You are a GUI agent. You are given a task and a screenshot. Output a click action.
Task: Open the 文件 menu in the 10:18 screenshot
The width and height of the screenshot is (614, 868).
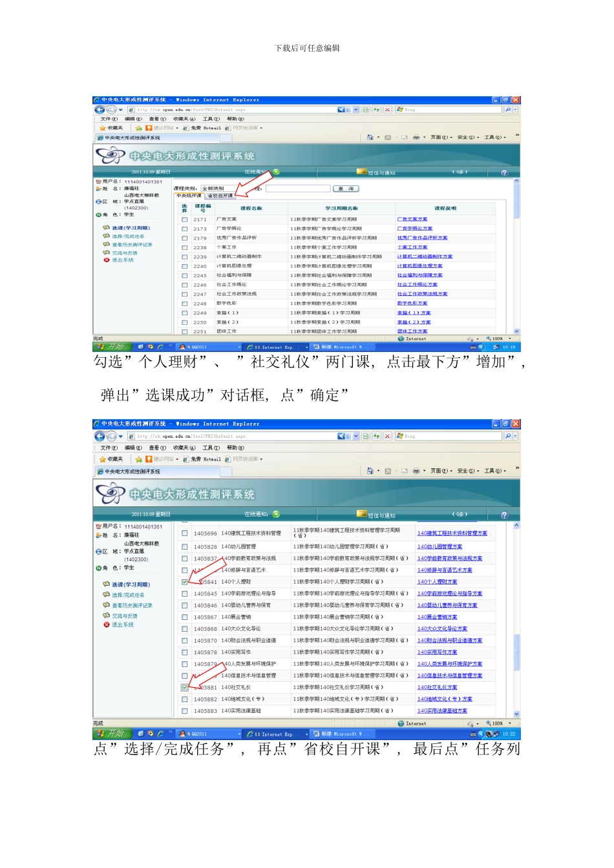point(109,119)
